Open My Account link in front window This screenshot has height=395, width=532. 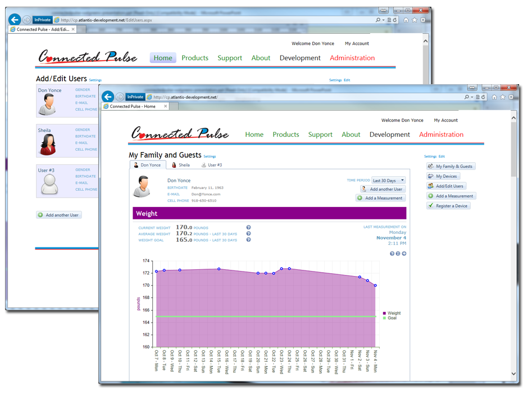click(x=445, y=120)
